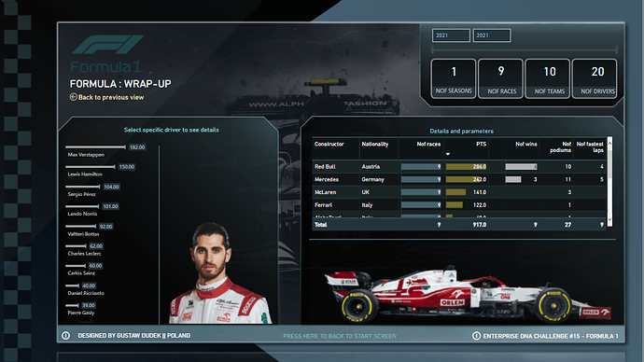Click the NOF SEASONS card
The width and height of the screenshot is (644, 362).
pos(454,78)
